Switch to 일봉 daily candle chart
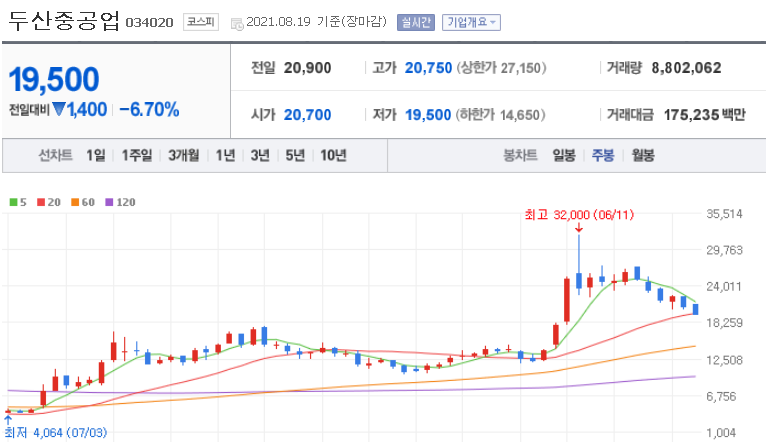766x442 pixels. pos(564,155)
